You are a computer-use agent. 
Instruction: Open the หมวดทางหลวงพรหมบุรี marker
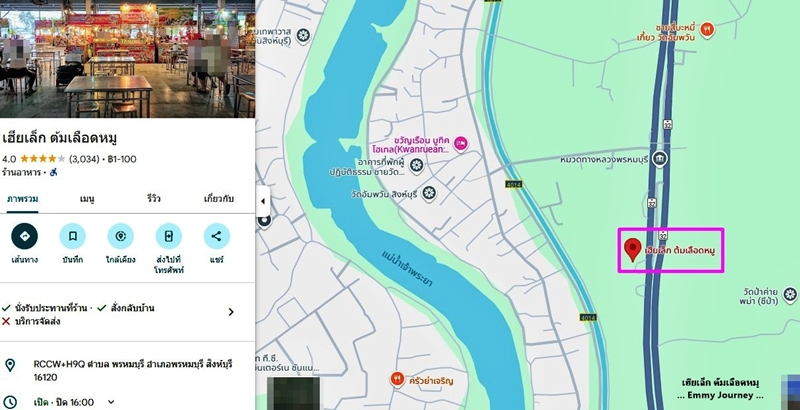[660, 159]
